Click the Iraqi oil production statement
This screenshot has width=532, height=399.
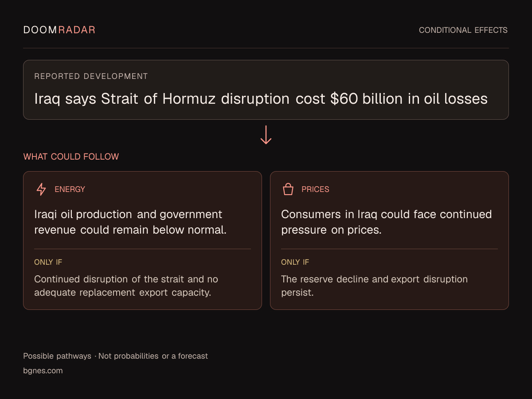click(x=130, y=222)
